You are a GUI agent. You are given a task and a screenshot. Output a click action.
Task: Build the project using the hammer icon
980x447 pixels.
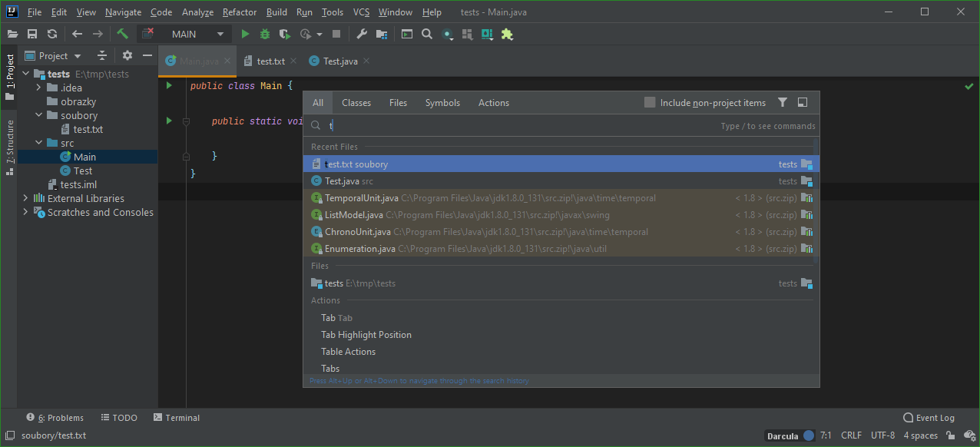(x=123, y=34)
